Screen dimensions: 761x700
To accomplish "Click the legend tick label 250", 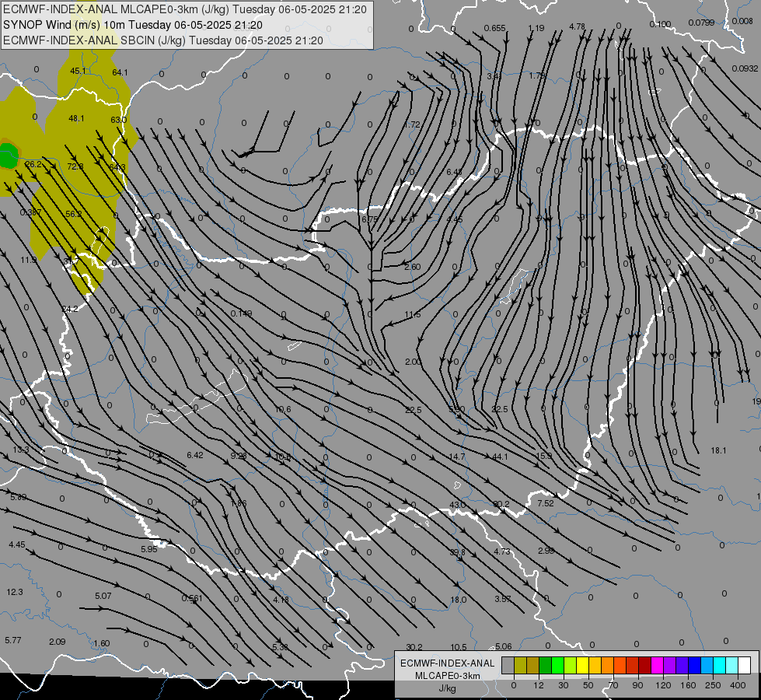I will [713, 685].
